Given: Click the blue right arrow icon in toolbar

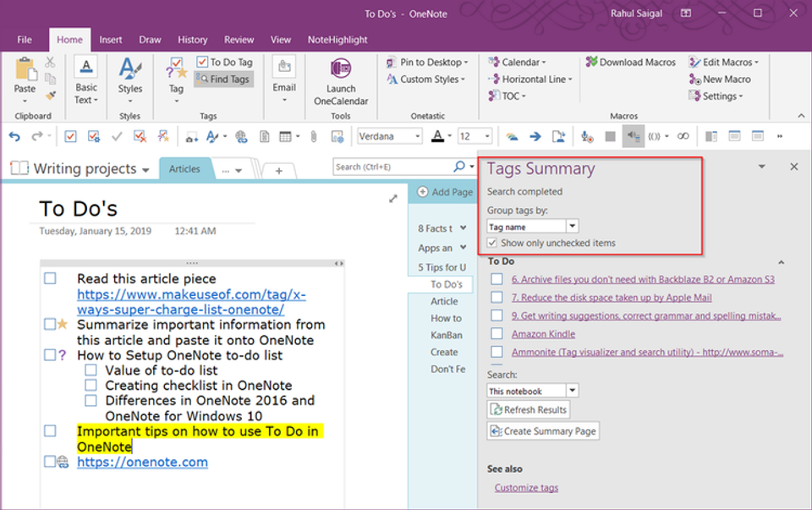Looking at the screenshot, I should click(535, 137).
